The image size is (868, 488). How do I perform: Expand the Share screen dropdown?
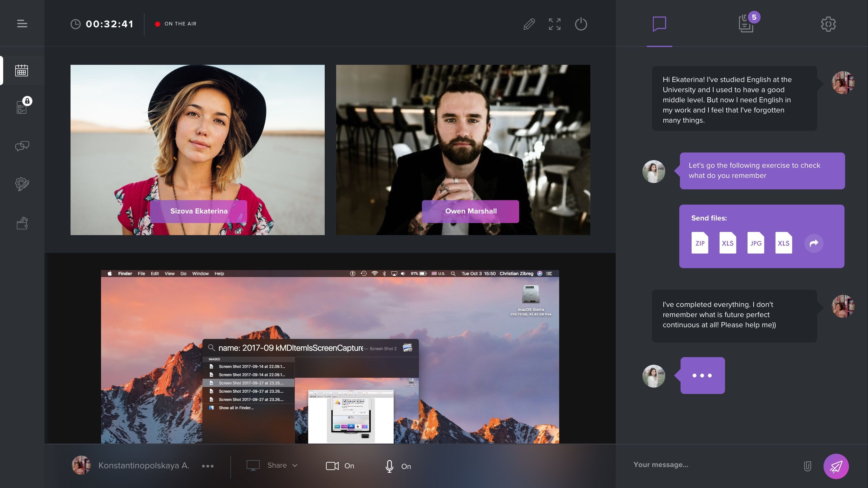pos(272,465)
